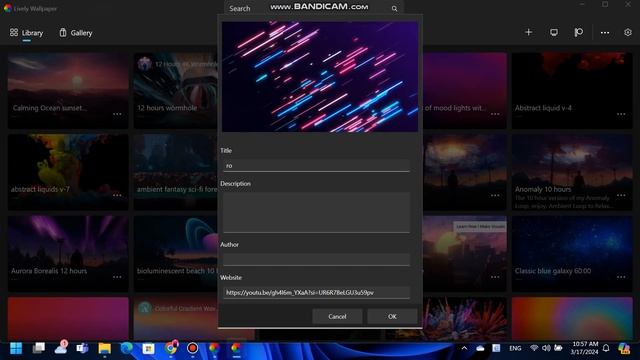
Task: Select 12 hours wormhole thumbnail
Action: [176, 91]
